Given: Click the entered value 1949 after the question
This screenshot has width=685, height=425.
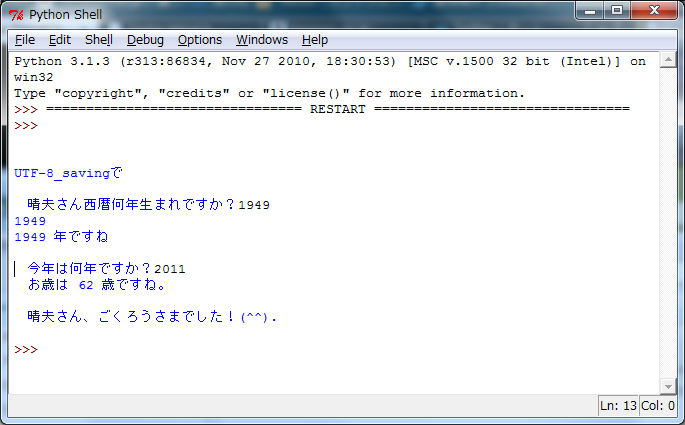Looking at the screenshot, I should click(254, 205).
